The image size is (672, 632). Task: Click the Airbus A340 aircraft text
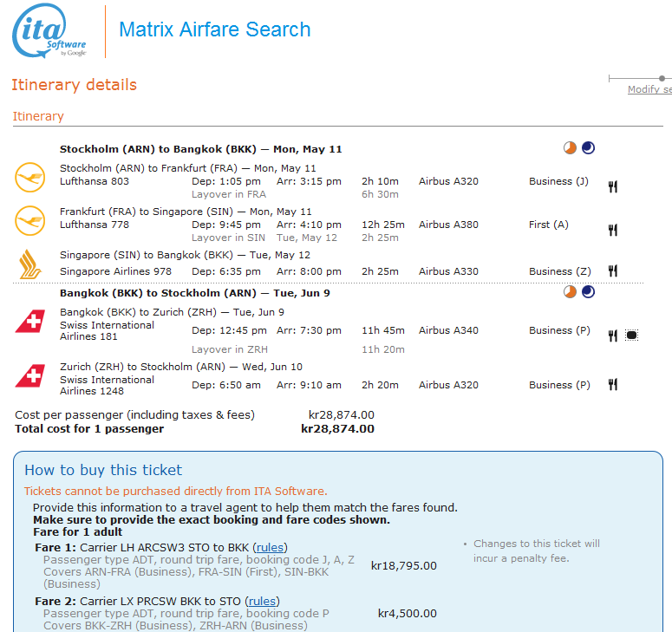pos(448,330)
